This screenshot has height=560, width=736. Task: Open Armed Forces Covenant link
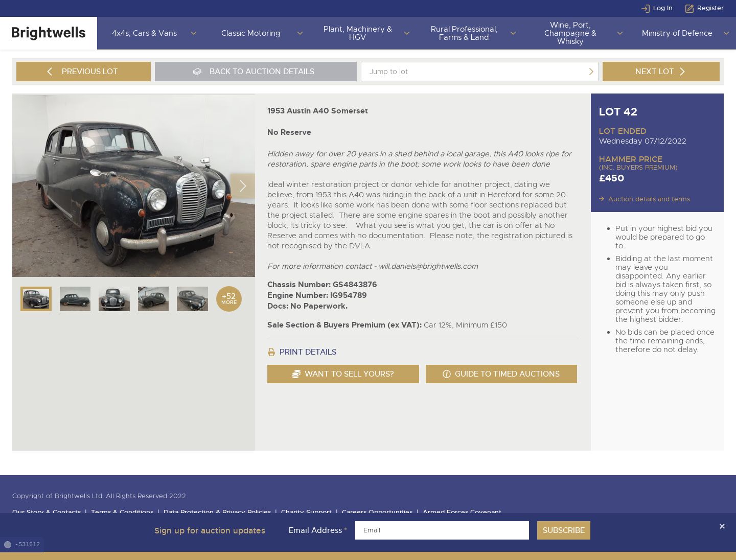[x=462, y=512]
